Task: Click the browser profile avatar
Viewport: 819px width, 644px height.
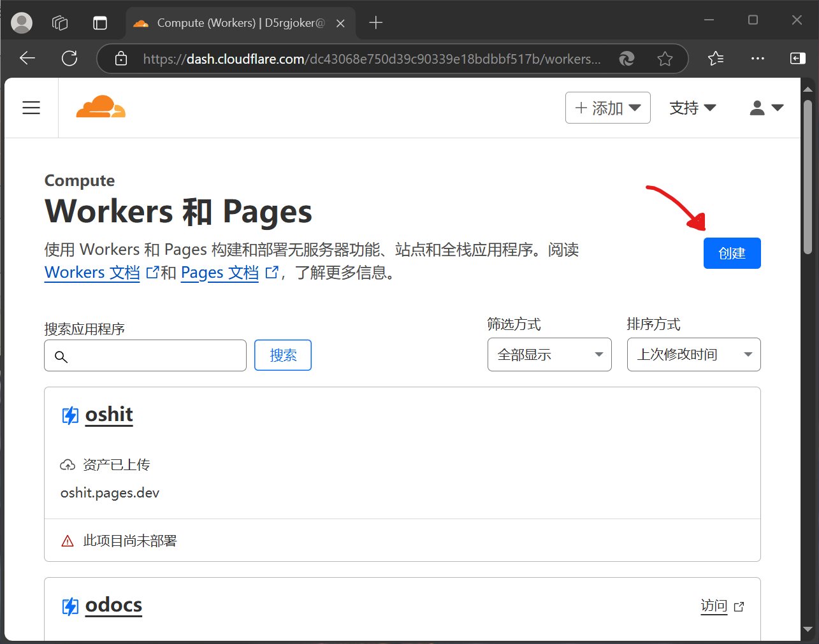Action: [22, 23]
